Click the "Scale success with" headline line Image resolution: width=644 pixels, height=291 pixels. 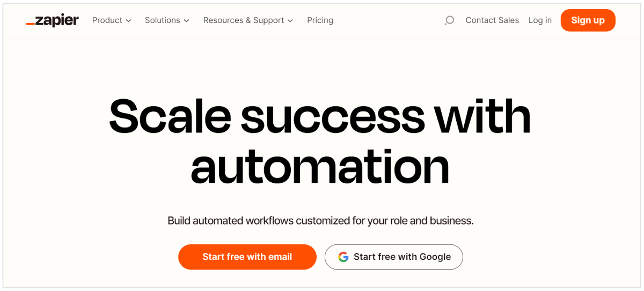click(320, 115)
